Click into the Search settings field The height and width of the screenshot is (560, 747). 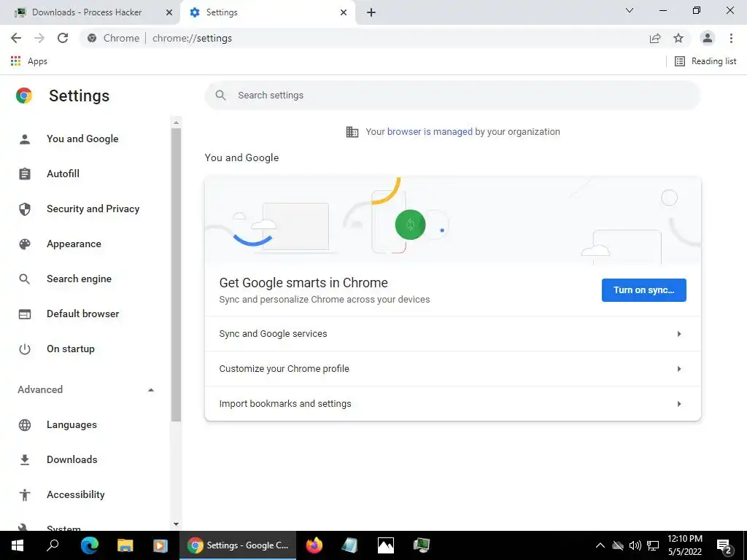tap(452, 96)
